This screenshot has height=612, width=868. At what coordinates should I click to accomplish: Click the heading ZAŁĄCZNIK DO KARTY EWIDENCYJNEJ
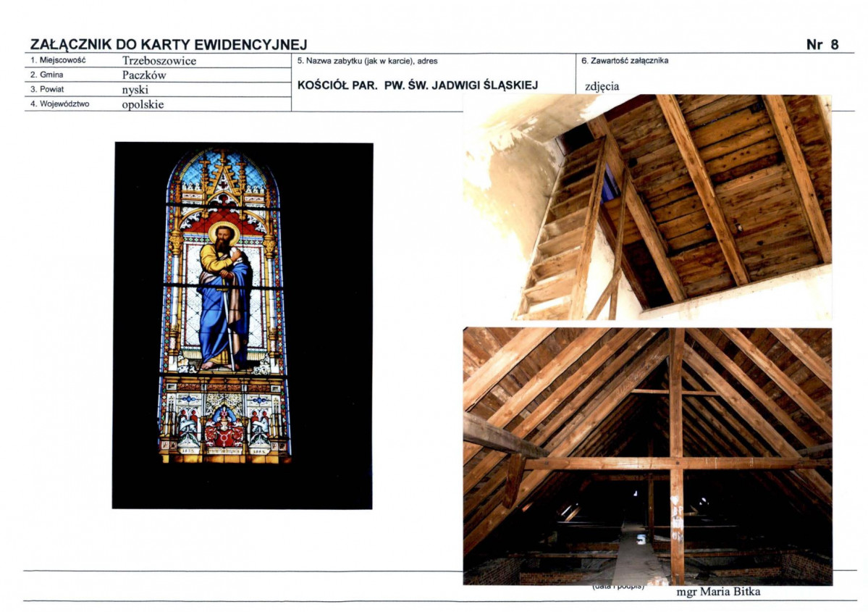[168, 44]
